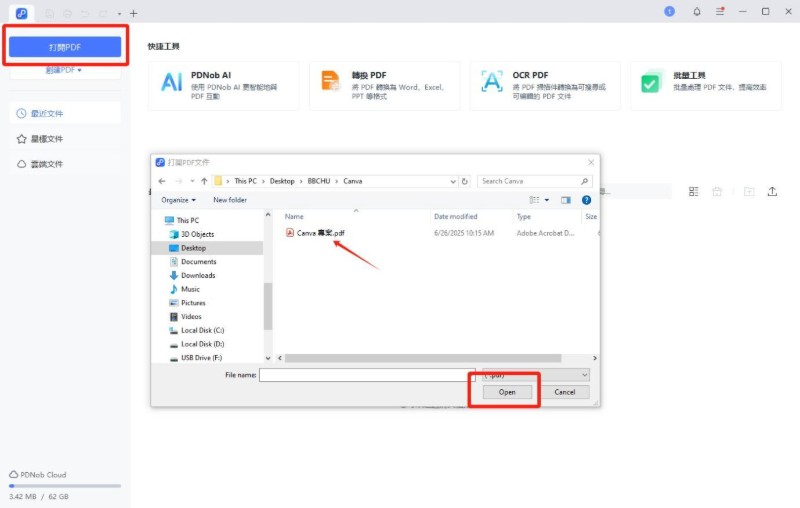This screenshot has width=800, height=508.
Task: Click the PDNob Cloud storage label
Action: [x=38, y=474]
